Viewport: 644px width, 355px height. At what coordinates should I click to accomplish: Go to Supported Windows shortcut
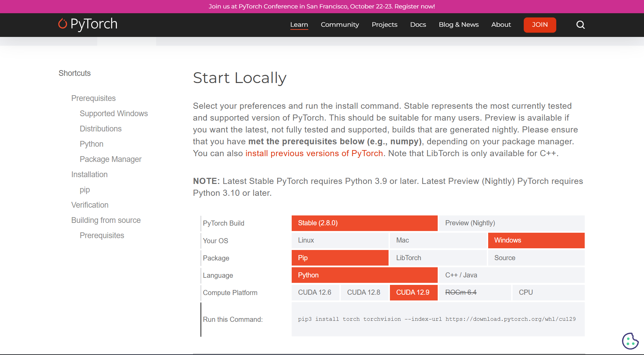tap(114, 113)
